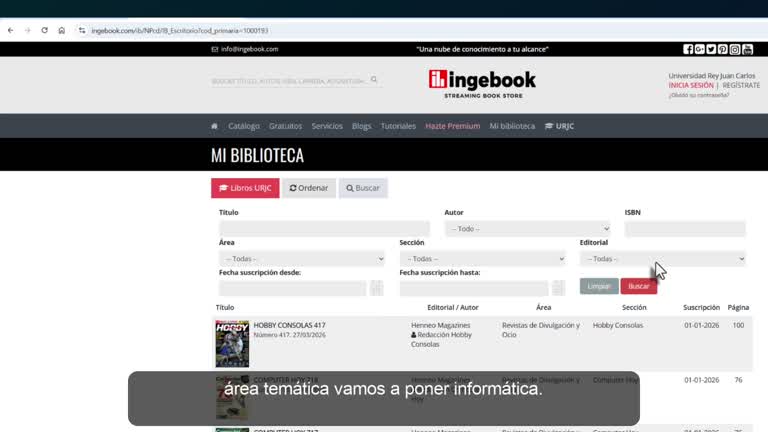
Task: Click the Fecha suscripción desde field
Action: [x=292, y=288]
